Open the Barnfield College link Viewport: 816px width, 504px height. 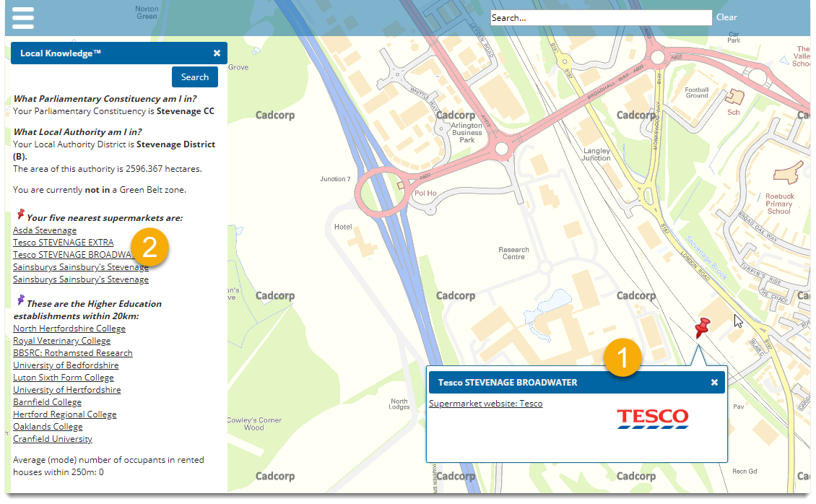click(48, 402)
